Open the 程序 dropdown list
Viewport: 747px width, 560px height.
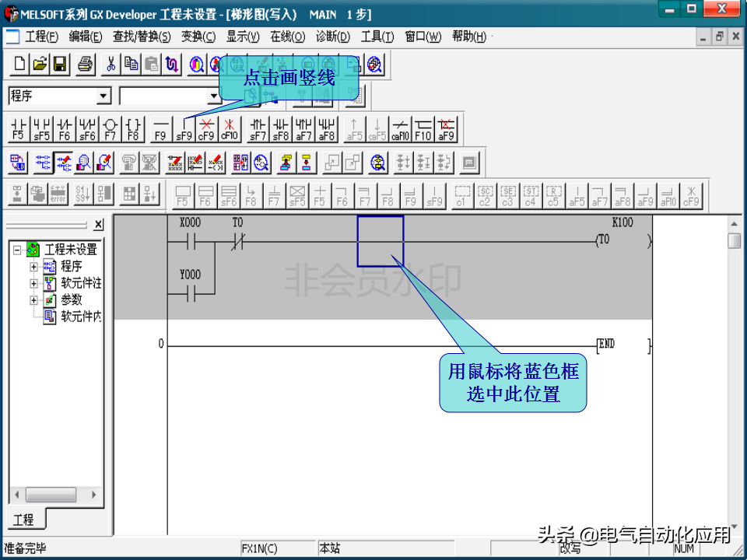tap(103, 96)
